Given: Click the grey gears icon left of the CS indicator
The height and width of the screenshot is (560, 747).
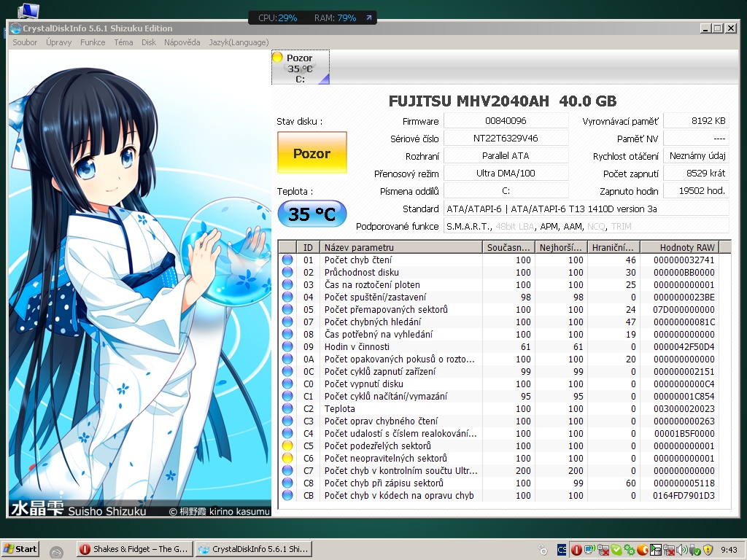Looking at the screenshot, I should pos(543,550).
